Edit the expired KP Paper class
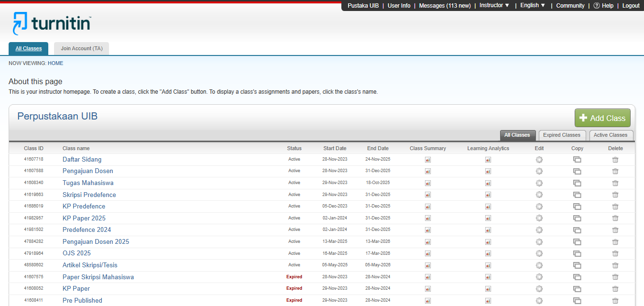This screenshot has width=644, height=306. pyautogui.click(x=539, y=289)
